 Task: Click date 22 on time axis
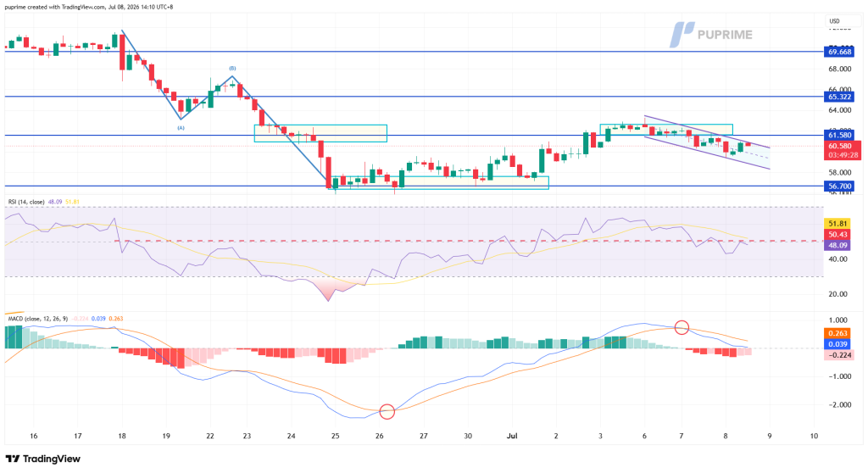[x=210, y=437]
